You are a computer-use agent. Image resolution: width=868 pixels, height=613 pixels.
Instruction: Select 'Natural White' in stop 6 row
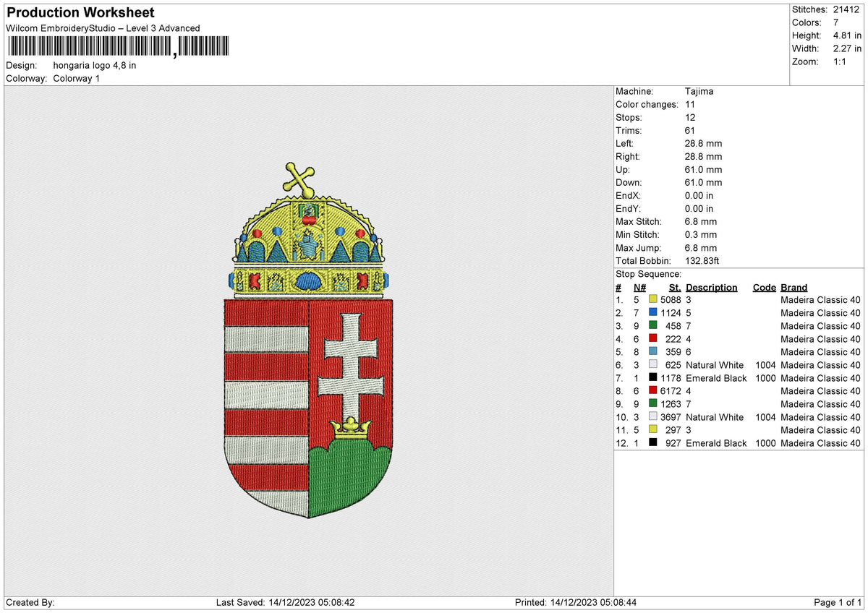(715, 364)
